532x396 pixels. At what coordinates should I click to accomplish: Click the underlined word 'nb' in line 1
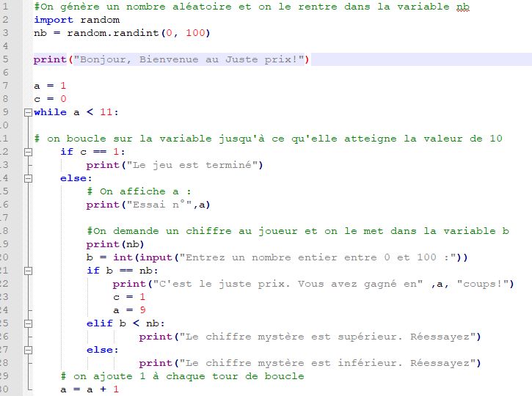(463, 7)
